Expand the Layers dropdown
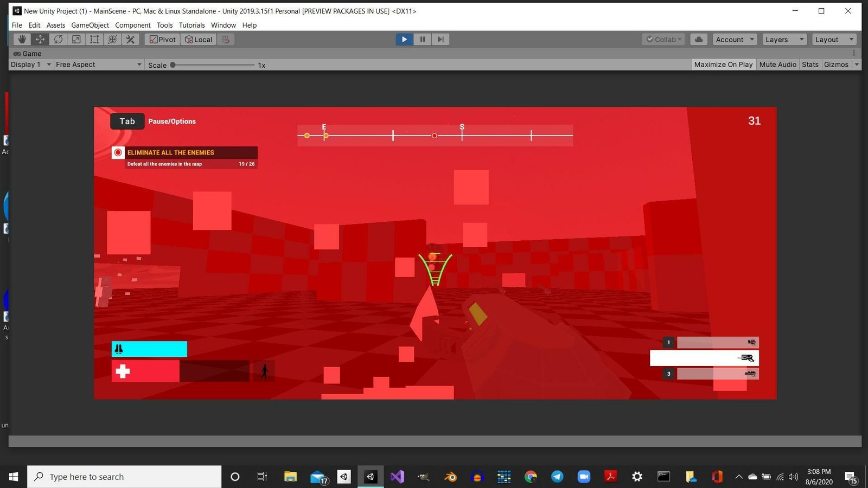Image resolution: width=868 pixels, height=488 pixels. [784, 40]
